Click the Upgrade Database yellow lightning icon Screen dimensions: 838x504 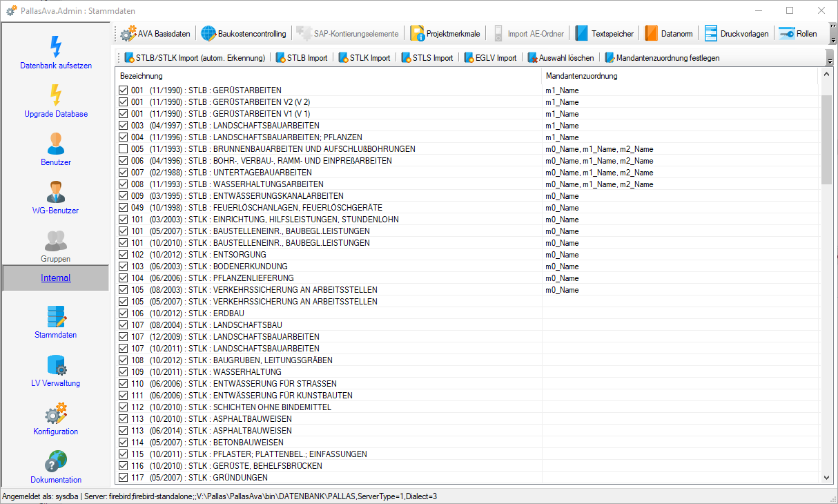56,95
